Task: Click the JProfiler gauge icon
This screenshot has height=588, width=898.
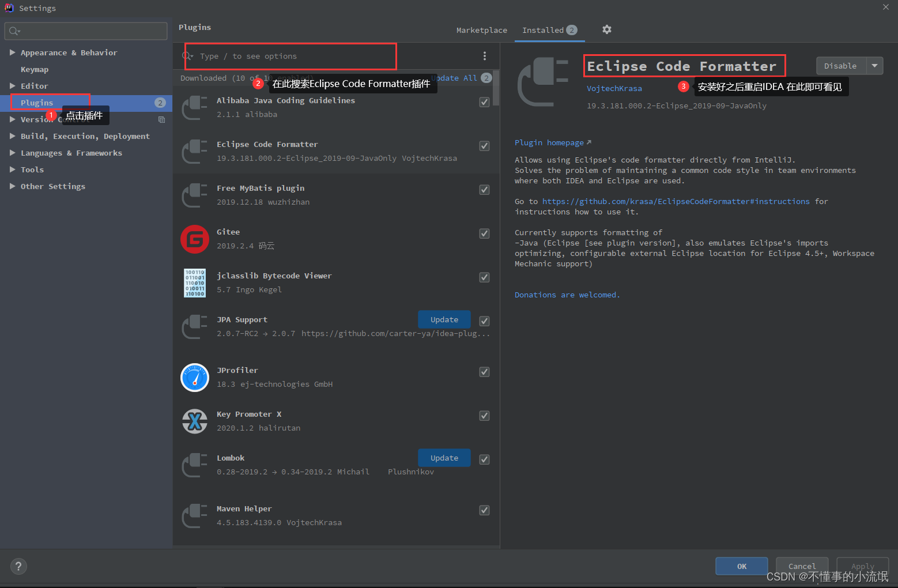Action: coord(195,378)
